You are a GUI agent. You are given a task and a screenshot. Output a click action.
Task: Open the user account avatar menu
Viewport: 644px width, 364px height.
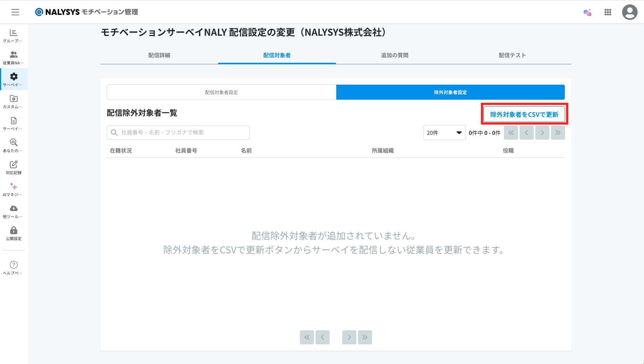point(630,12)
